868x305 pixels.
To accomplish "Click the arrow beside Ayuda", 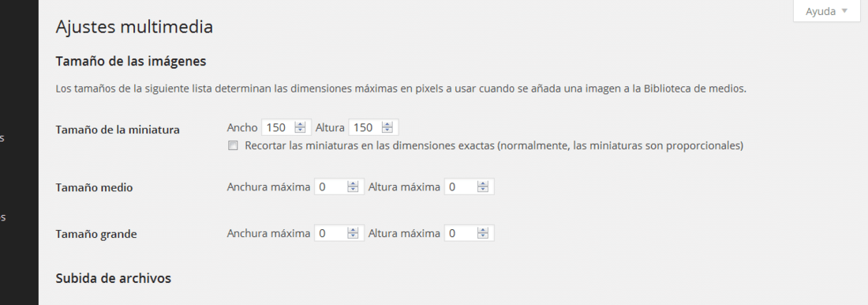I will pyautogui.click(x=844, y=10).
